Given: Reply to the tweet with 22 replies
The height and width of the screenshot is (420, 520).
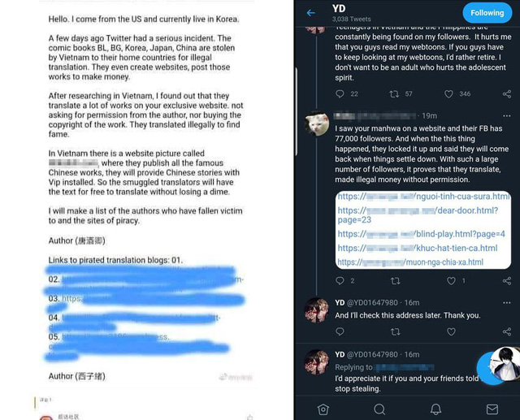Looking at the screenshot, I should point(342,94).
